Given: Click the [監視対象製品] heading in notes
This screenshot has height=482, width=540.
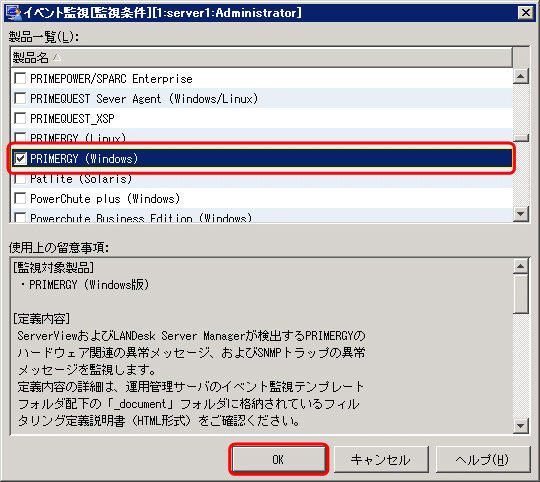Looking at the screenshot, I should click(x=53, y=268).
